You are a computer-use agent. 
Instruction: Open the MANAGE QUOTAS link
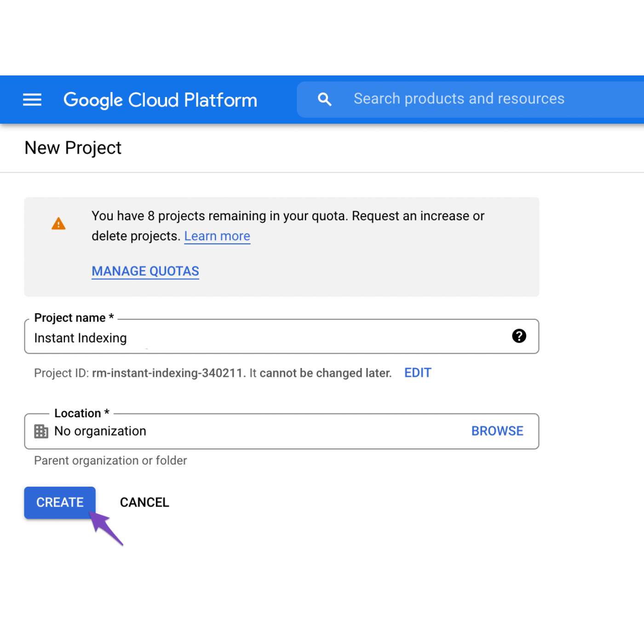tap(145, 271)
